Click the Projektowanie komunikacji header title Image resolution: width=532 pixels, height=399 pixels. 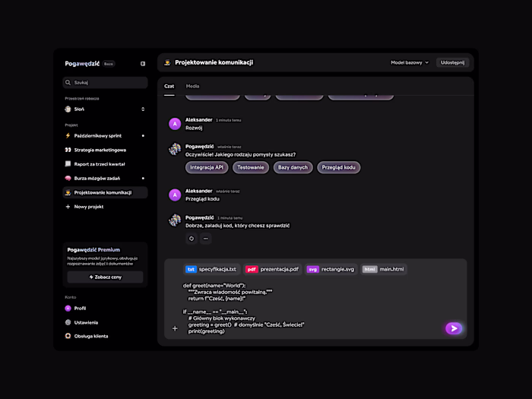pyautogui.click(x=214, y=62)
